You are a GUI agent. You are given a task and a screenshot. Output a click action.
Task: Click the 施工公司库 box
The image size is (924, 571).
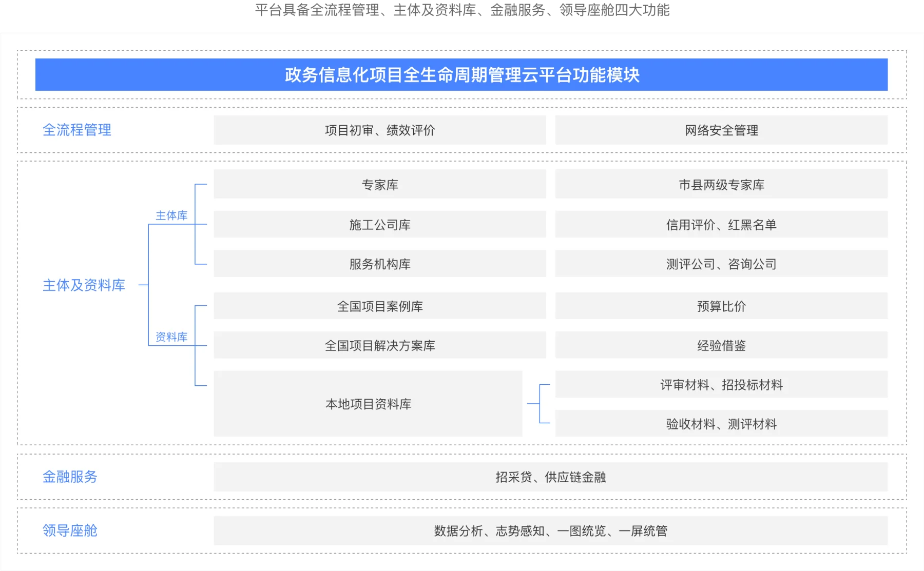380,224
